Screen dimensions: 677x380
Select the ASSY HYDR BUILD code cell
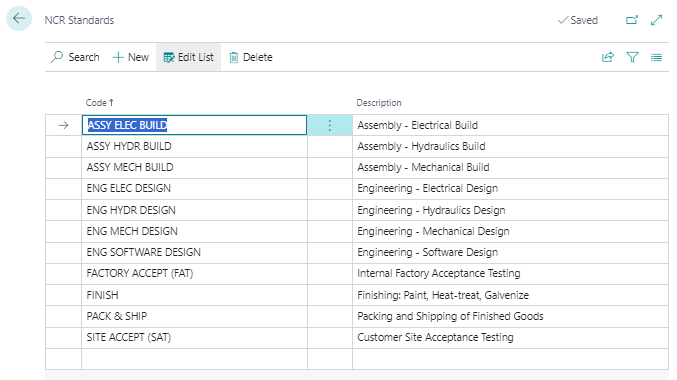tap(194, 146)
